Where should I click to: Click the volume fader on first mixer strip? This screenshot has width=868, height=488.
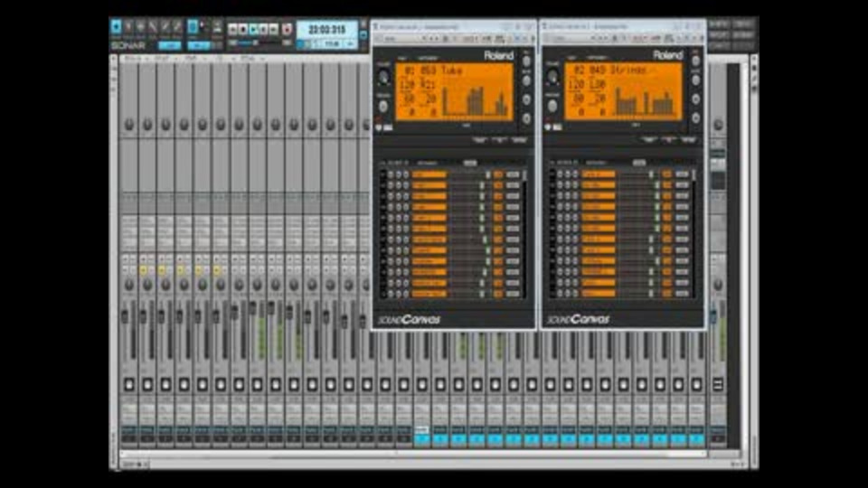click(125, 316)
